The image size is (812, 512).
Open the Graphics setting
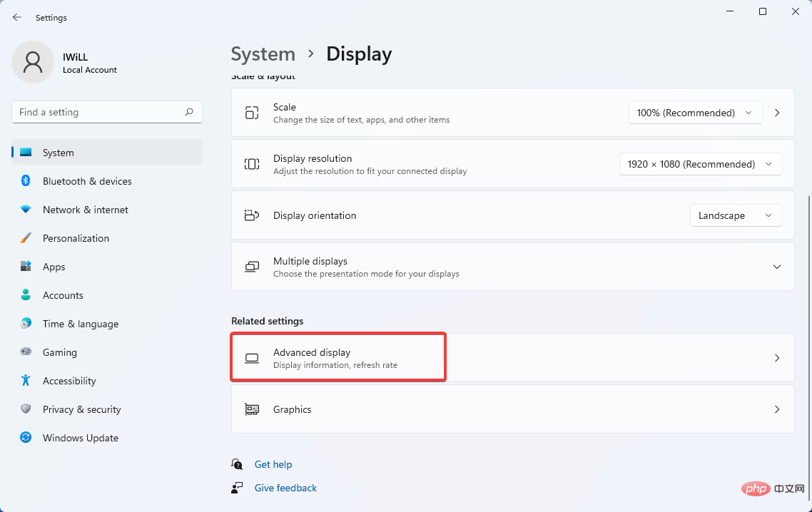tap(513, 409)
